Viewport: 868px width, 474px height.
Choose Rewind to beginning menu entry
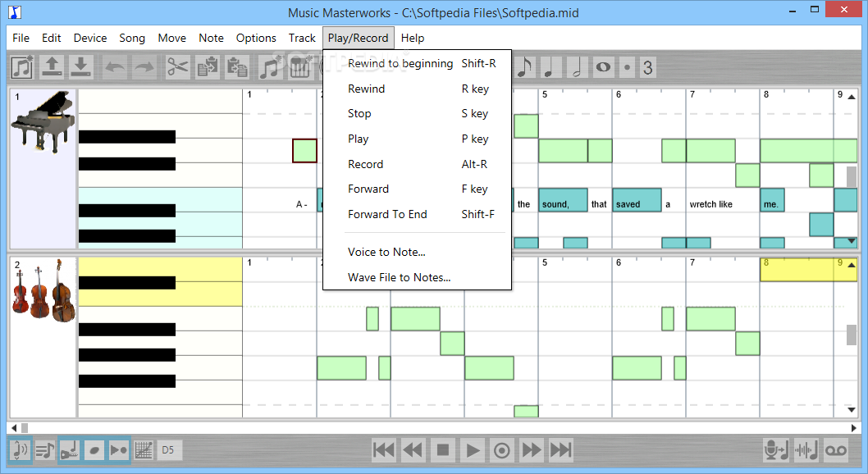[417, 64]
